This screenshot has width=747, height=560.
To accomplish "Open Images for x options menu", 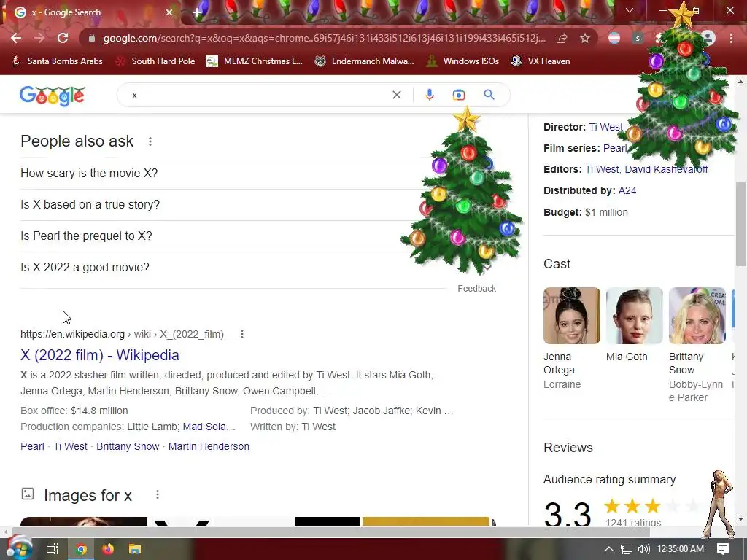I will 158,495.
